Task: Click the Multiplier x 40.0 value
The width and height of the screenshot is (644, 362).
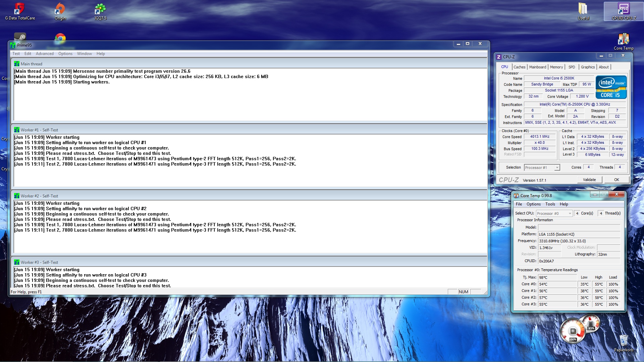Action: coord(540,143)
